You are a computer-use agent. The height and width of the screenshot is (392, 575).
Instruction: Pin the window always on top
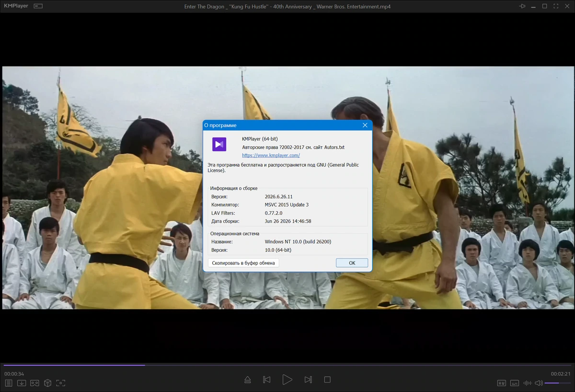522,6
